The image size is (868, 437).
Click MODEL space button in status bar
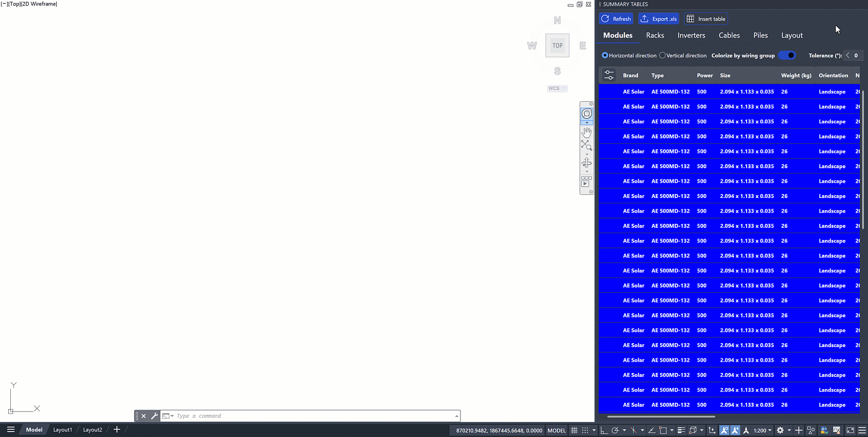pos(556,430)
